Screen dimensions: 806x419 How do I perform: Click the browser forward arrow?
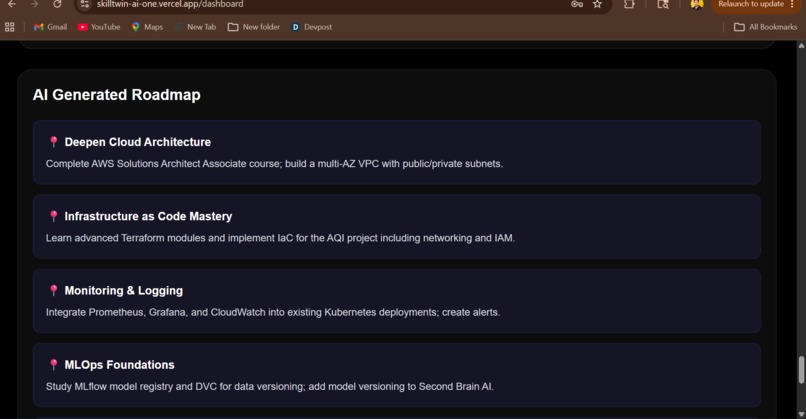[x=34, y=4]
